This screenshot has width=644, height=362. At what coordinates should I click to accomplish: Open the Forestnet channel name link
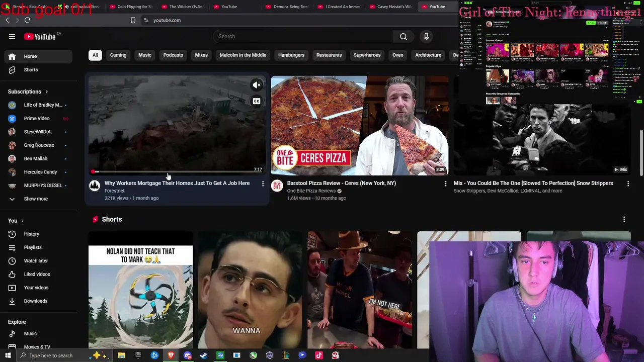114,191
